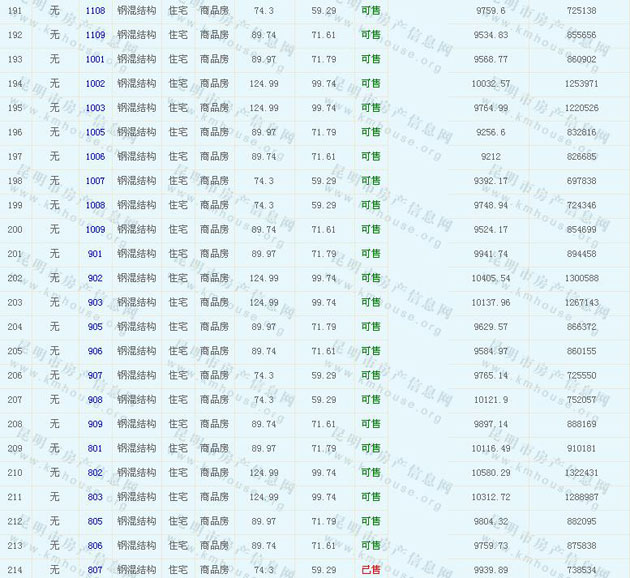The image size is (630, 578).
Task: Open room 1007 link
Action: point(95,181)
